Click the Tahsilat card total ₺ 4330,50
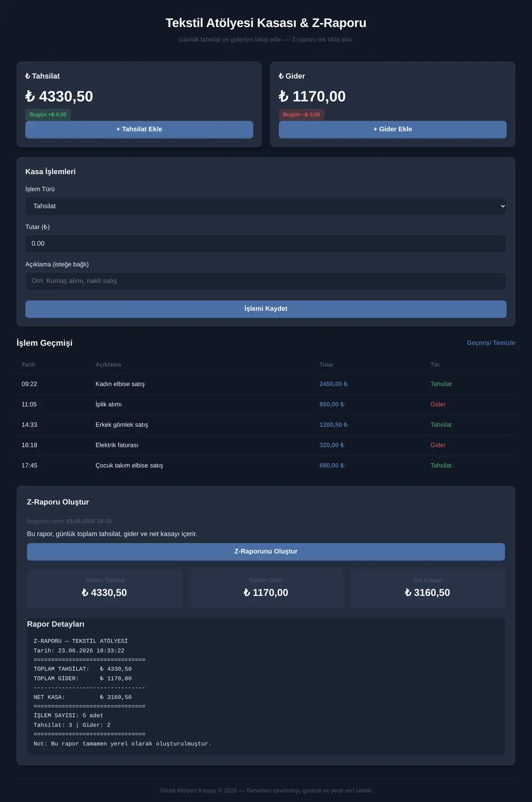This screenshot has height=802, width=532. [59, 96]
